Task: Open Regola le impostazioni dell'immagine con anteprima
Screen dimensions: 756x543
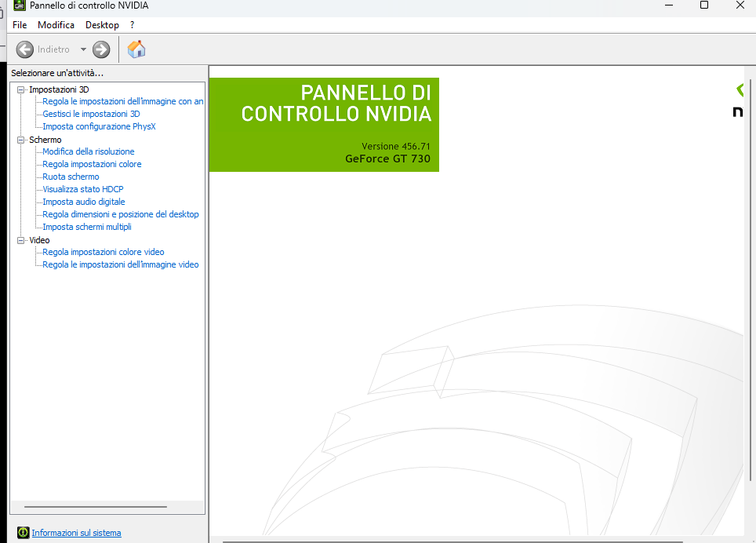Action: point(123,101)
